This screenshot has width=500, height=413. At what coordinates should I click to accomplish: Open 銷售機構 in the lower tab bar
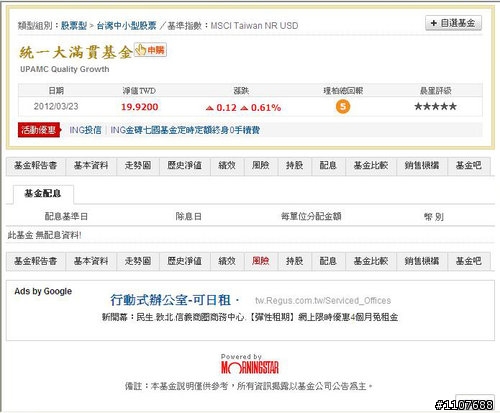(x=422, y=261)
